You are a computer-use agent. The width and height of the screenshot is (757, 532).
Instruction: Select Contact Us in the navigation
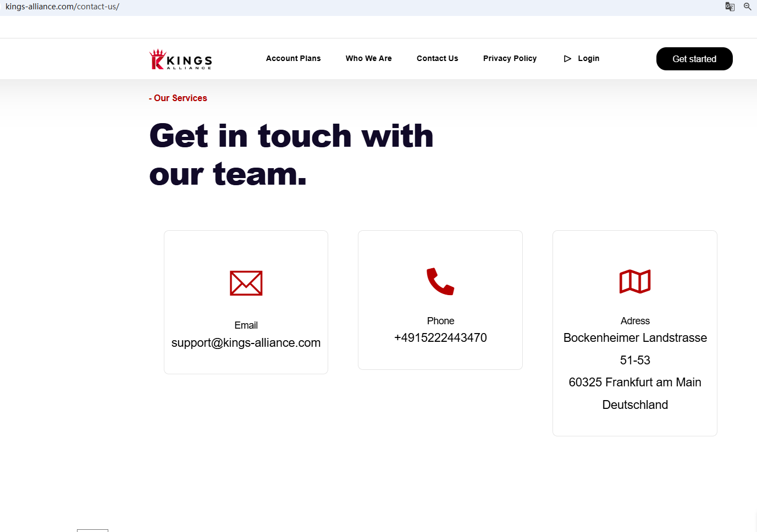click(437, 58)
